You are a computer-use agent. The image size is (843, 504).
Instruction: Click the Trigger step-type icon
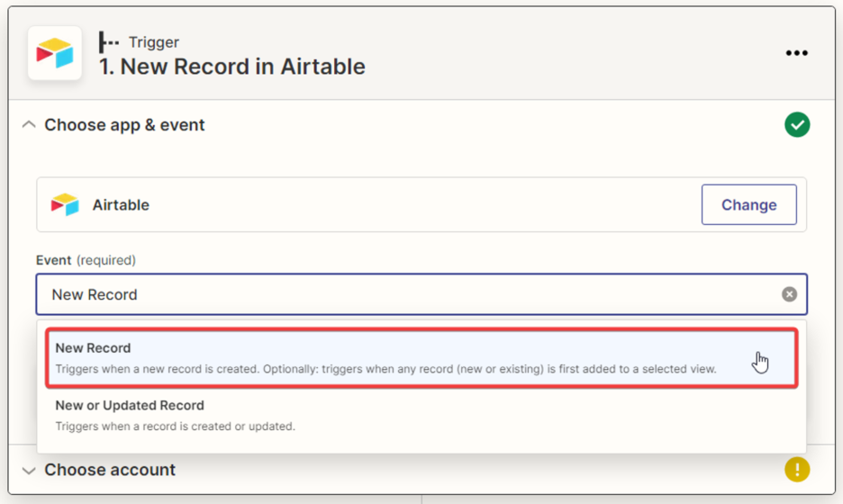pos(109,42)
